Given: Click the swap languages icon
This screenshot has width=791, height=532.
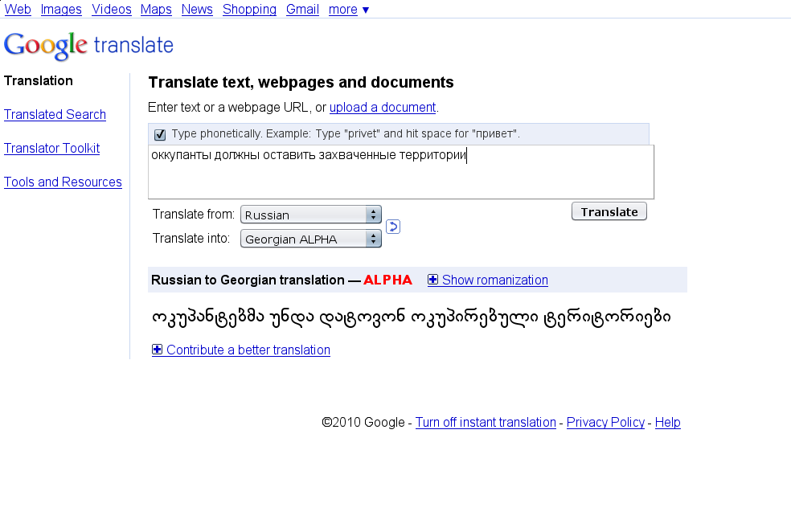Looking at the screenshot, I should pyautogui.click(x=393, y=227).
